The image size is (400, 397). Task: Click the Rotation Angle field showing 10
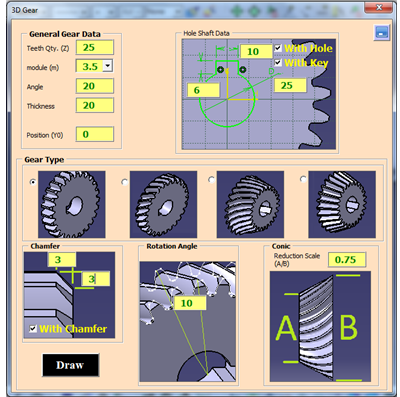(190, 303)
